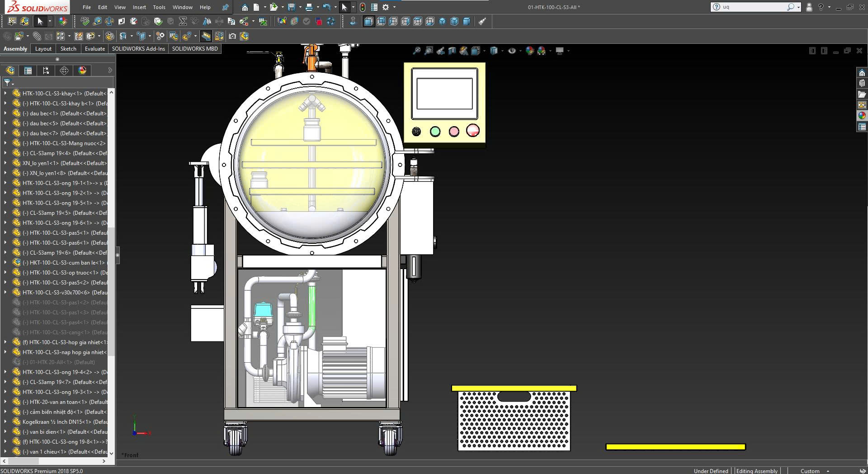
Task: Click the Under Defined status text
Action: pos(711,471)
